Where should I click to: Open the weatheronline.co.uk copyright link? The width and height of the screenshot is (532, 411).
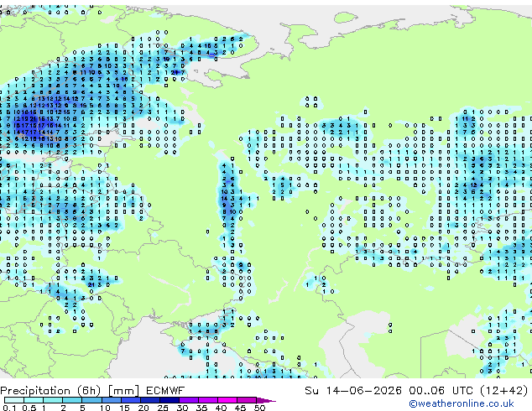(x=462, y=403)
